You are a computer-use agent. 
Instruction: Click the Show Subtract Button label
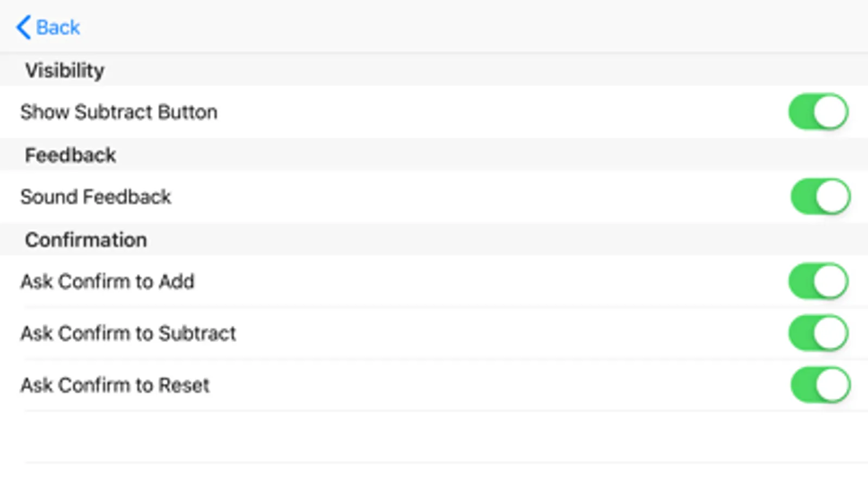tap(119, 112)
